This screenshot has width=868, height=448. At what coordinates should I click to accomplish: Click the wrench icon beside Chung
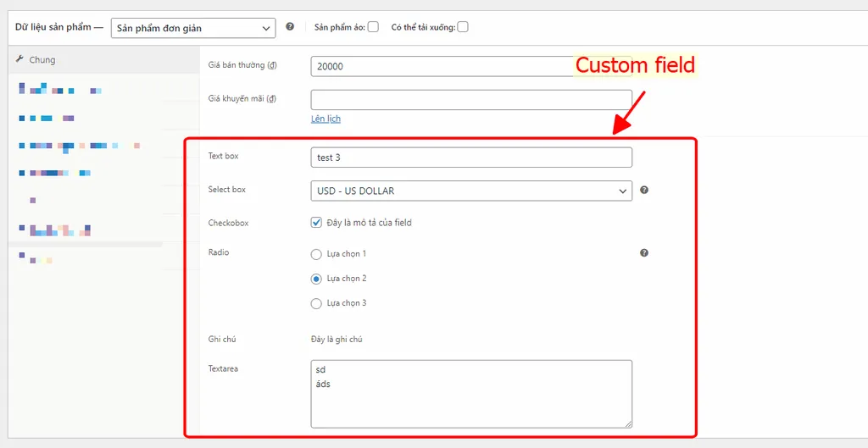click(x=20, y=59)
